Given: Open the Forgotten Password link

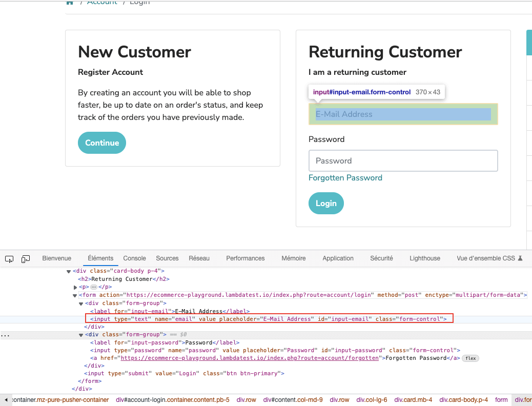Looking at the screenshot, I should pyautogui.click(x=345, y=178).
